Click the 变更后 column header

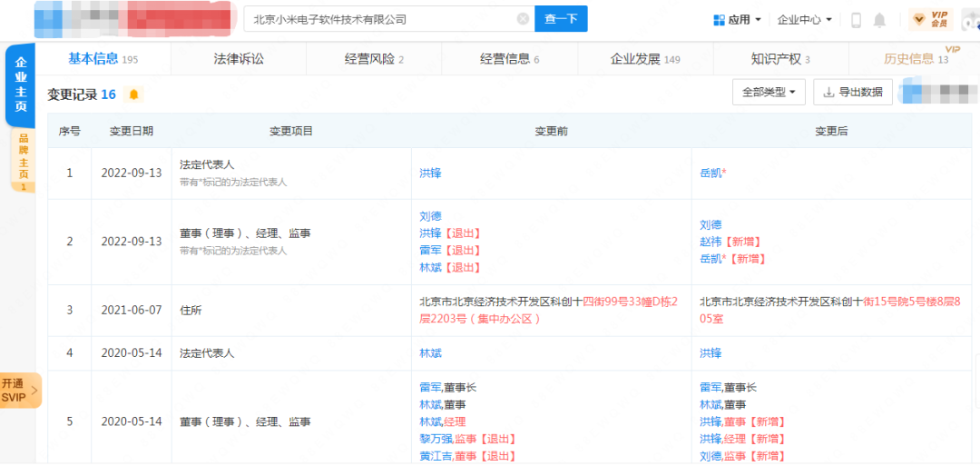coord(831,132)
